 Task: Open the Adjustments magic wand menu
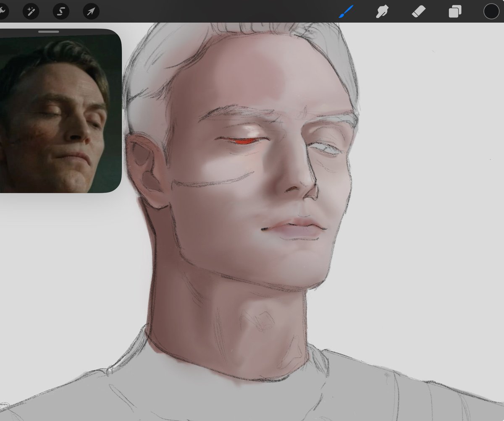31,11
